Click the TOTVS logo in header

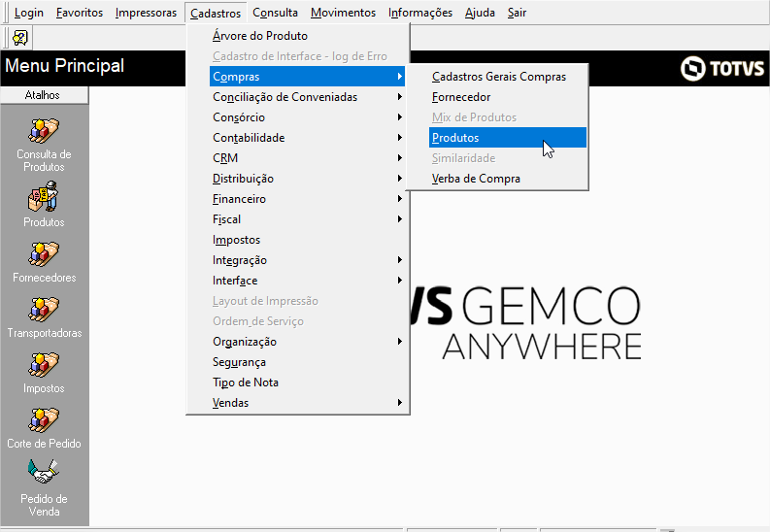(722, 68)
